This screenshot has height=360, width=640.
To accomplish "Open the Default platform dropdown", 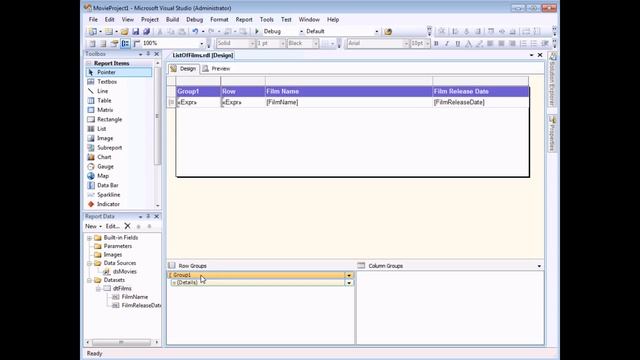I will 377,31.
